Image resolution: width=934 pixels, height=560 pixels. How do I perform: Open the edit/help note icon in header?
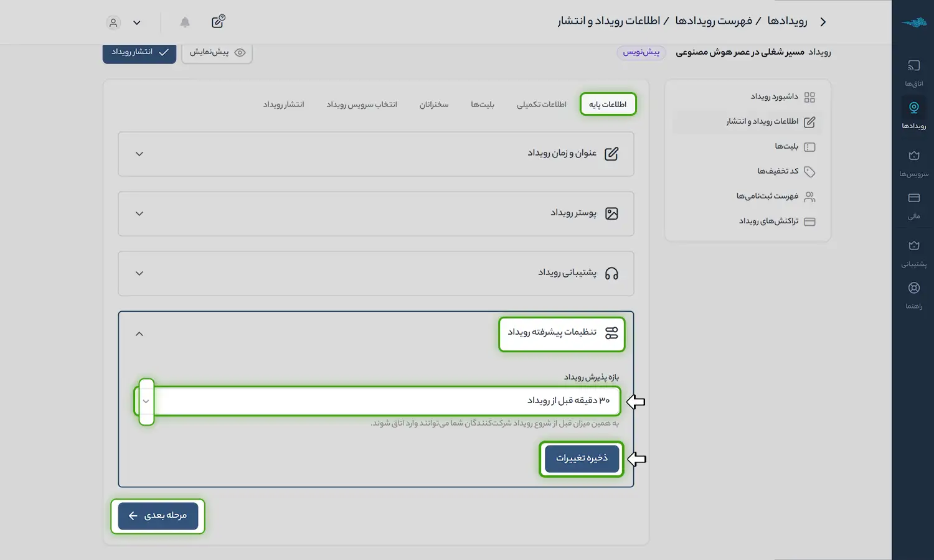coord(218,22)
